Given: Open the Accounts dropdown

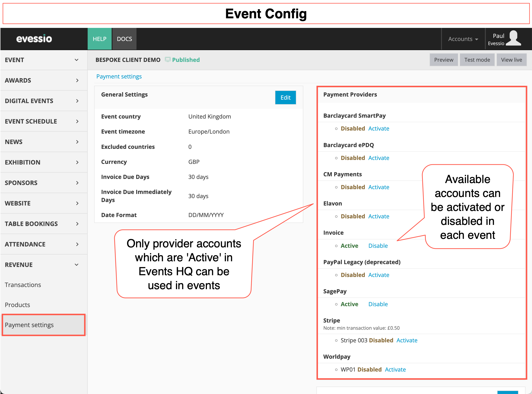Looking at the screenshot, I should 463,39.
